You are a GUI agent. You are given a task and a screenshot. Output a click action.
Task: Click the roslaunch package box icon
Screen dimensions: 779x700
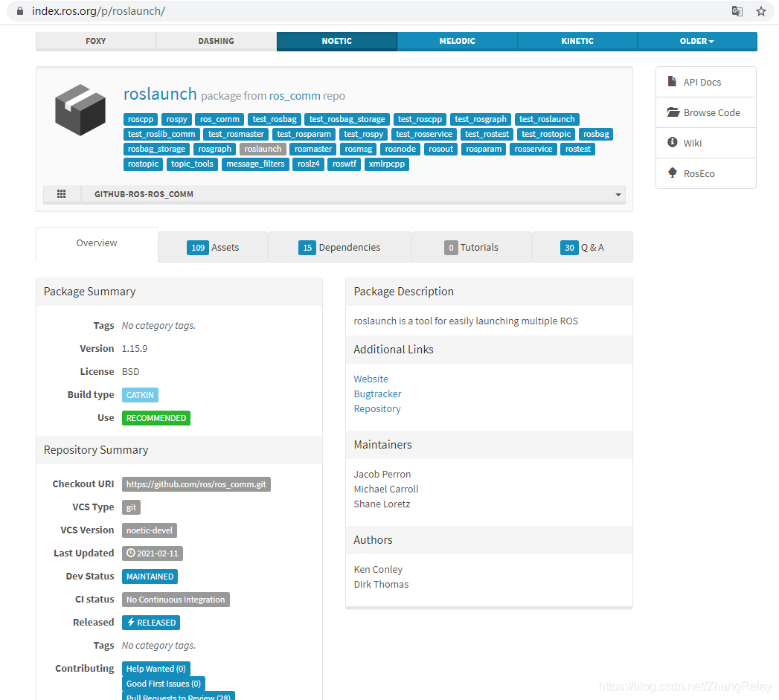(x=80, y=110)
